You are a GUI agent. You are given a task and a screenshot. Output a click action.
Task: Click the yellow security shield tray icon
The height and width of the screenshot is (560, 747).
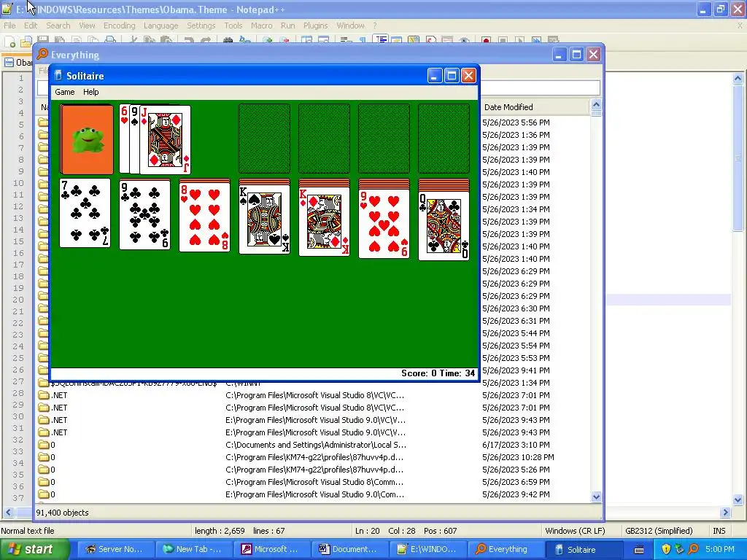666,549
